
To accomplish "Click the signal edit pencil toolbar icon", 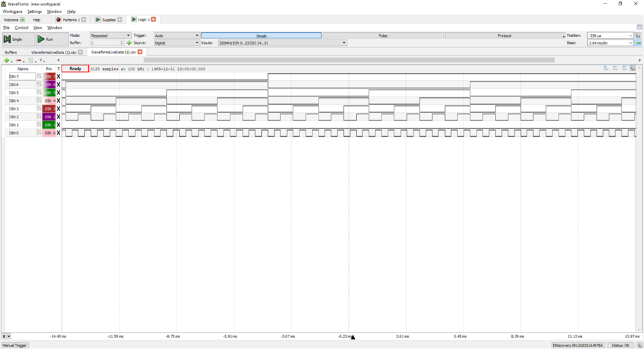I will click(31, 60).
